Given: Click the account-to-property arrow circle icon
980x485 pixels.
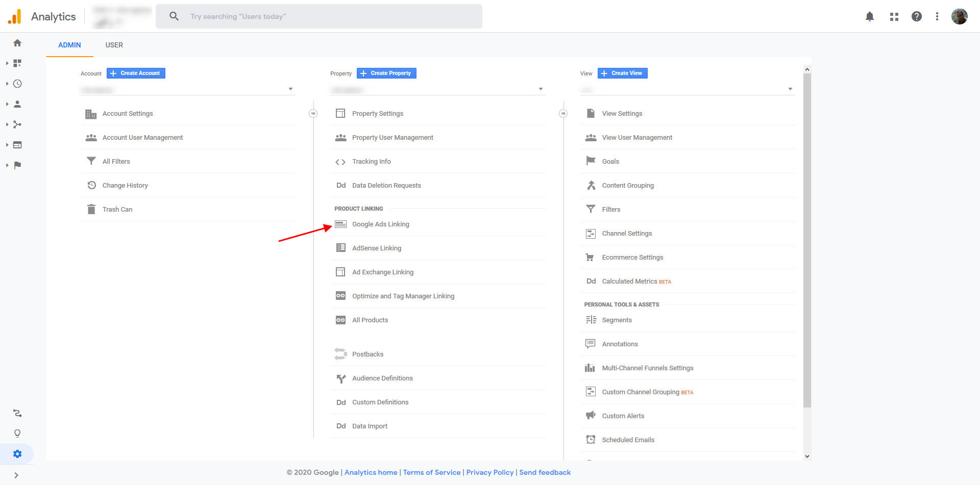Looking at the screenshot, I should point(313,113).
